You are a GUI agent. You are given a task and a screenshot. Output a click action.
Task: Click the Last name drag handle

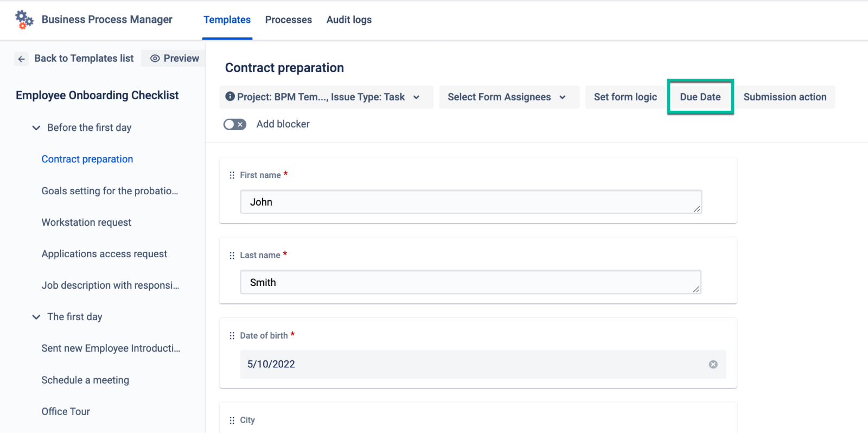coord(232,256)
